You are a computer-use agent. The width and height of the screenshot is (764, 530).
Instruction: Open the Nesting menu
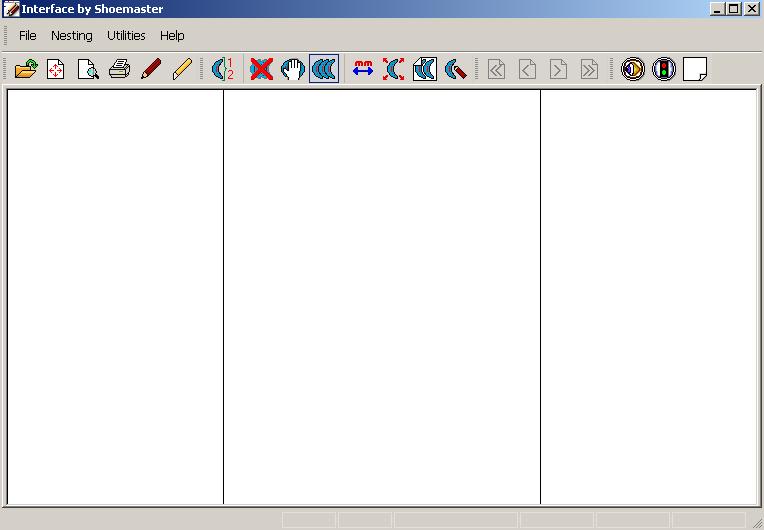pyautogui.click(x=72, y=36)
